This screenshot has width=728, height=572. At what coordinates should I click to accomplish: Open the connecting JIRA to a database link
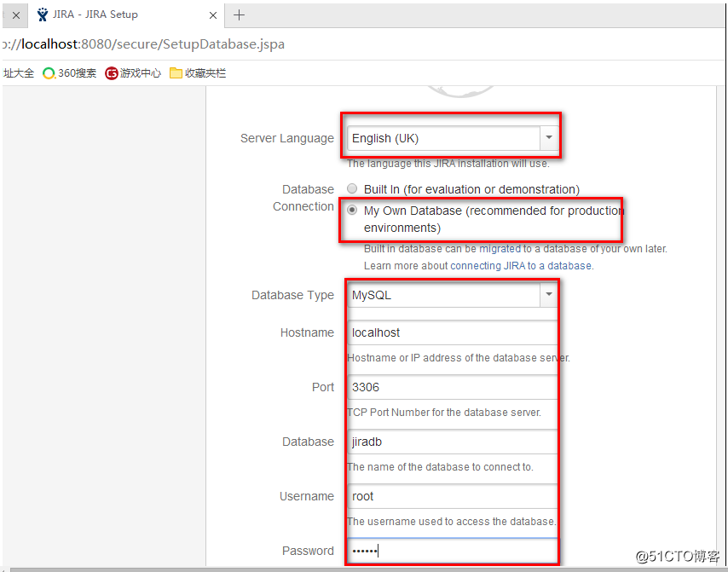coord(522,266)
